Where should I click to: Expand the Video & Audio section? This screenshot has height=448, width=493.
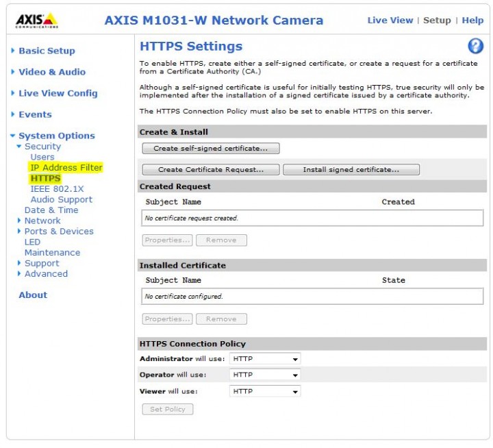tap(51, 72)
